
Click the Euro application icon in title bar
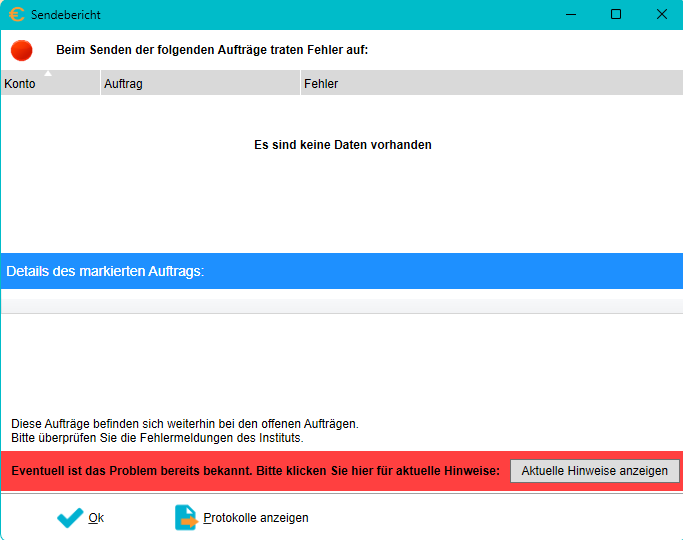click(x=16, y=15)
